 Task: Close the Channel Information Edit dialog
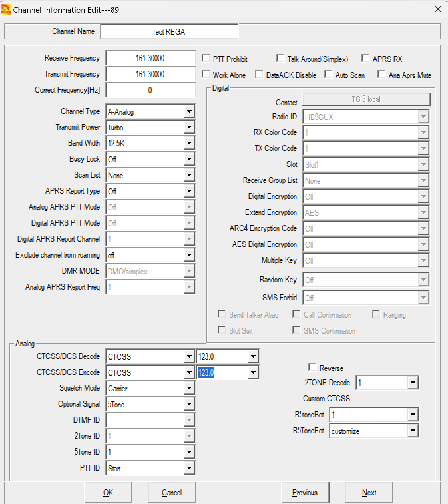pyautogui.click(x=438, y=9)
